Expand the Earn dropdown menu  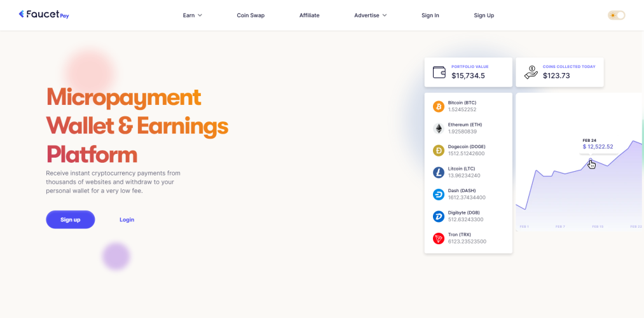(x=193, y=15)
